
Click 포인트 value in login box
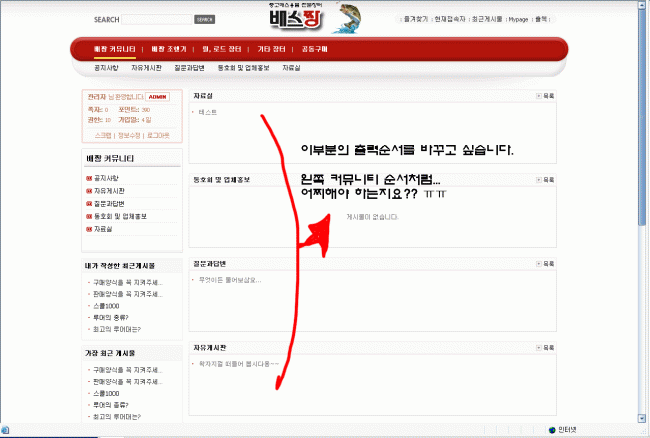click(x=134, y=110)
